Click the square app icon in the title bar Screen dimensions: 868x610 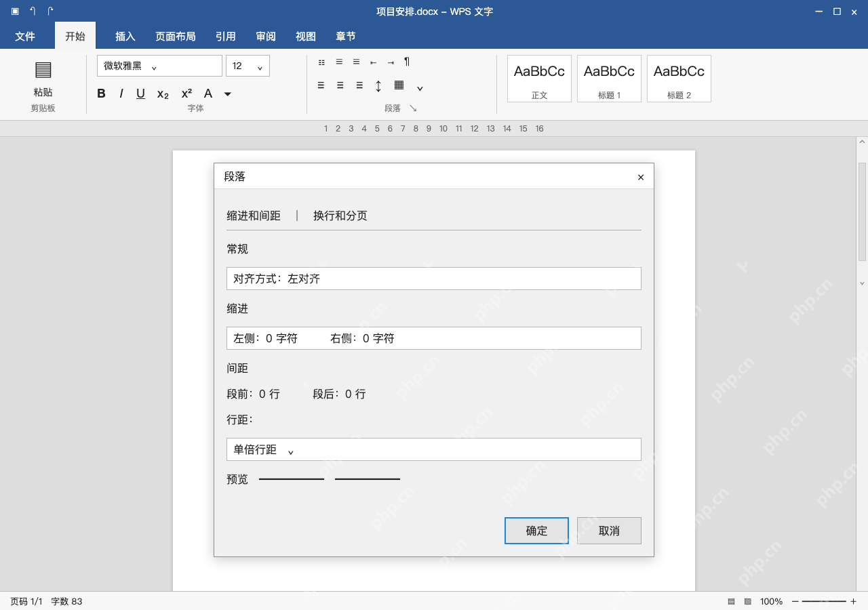(15, 11)
